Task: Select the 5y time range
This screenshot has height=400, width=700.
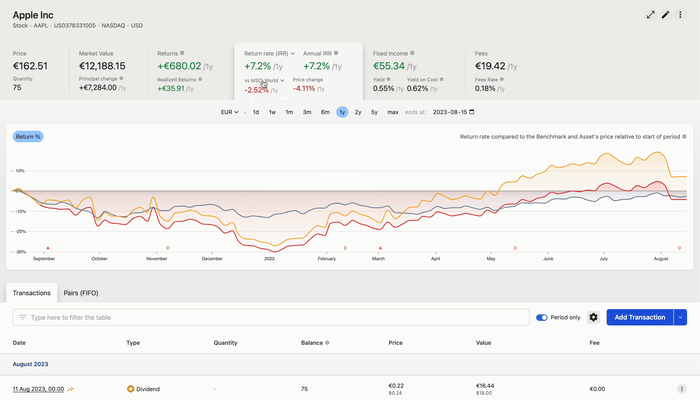Action: click(x=374, y=112)
